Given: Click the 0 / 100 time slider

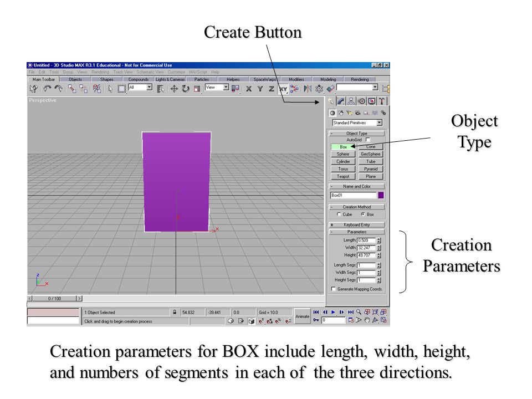Looking at the screenshot, I should (55, 299).
